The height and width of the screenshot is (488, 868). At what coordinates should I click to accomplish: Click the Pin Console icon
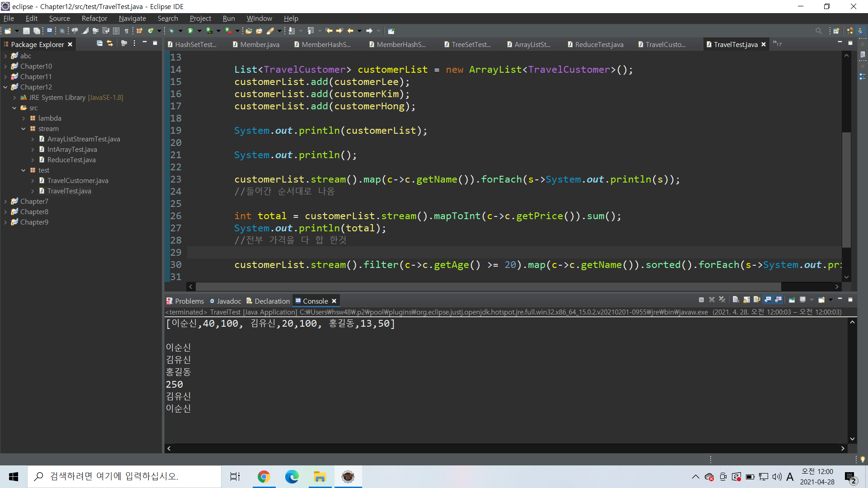(x=792, y=300)
